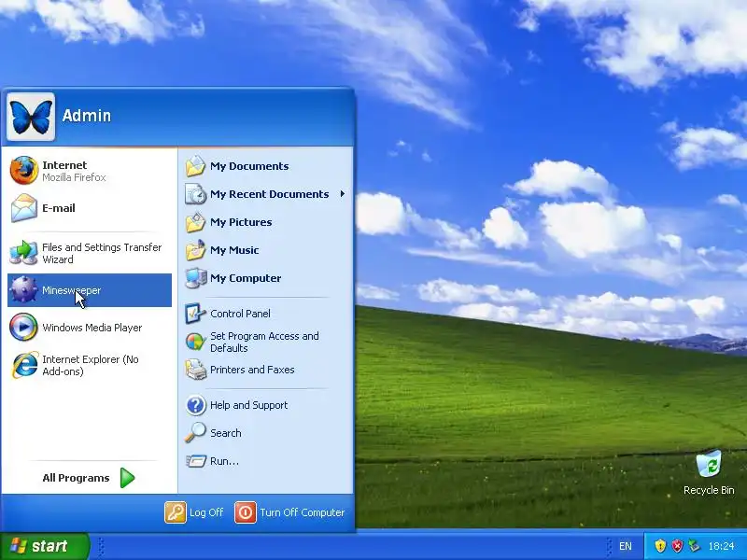Click the EN language indicator
The image size is (747, 560).
click(625, 546)
